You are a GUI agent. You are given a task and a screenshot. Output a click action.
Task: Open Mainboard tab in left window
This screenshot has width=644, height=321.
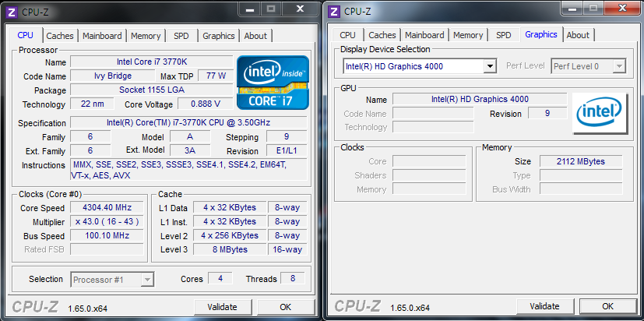point(102,36)
